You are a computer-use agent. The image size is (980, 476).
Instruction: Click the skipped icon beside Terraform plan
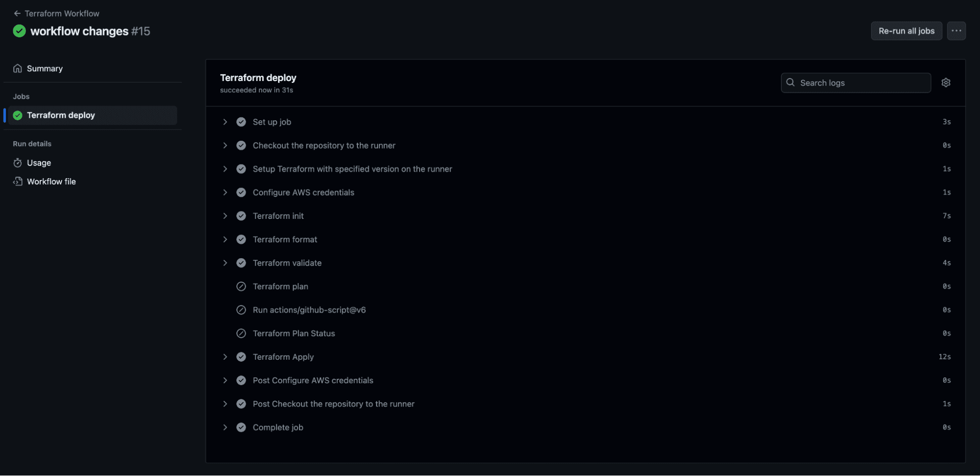tap(241, 287)
